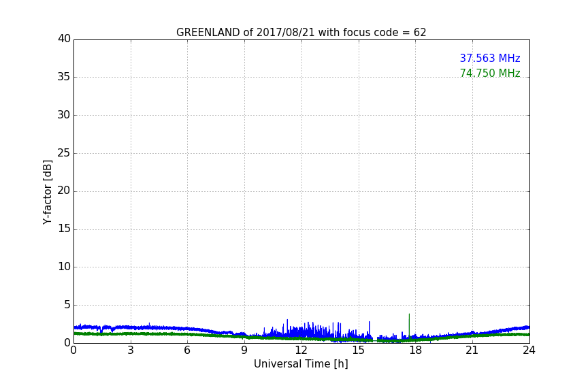Click the y-axis tick label 10
The image size is (588, 392).
[x=64, y=267]
